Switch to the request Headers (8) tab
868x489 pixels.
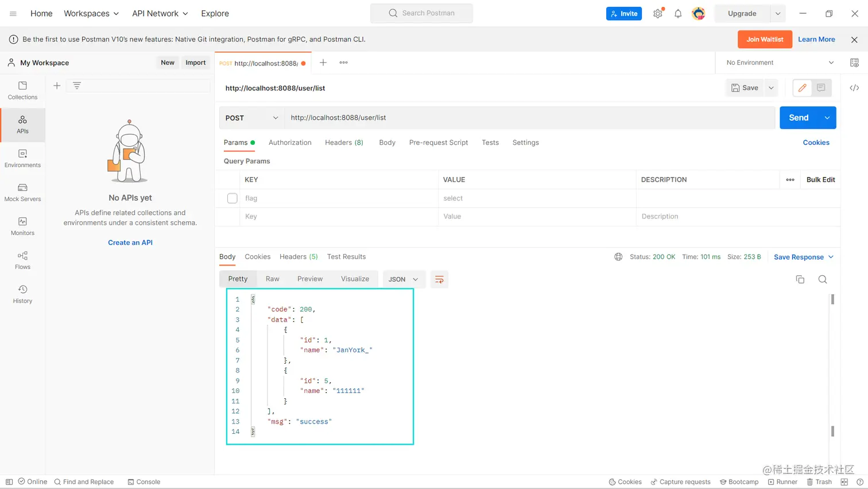[344, 143]
